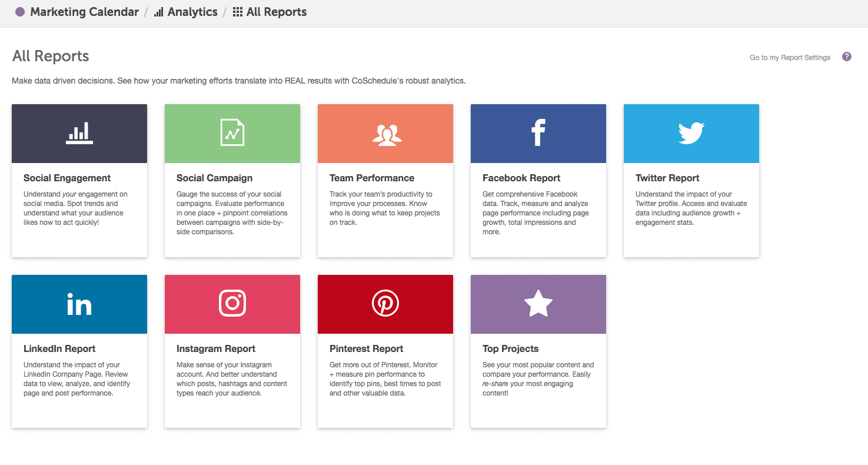Screen dimensions: 868x465
Task: Click the Social Engagement bar chart icon
Action: click(79, 134)
